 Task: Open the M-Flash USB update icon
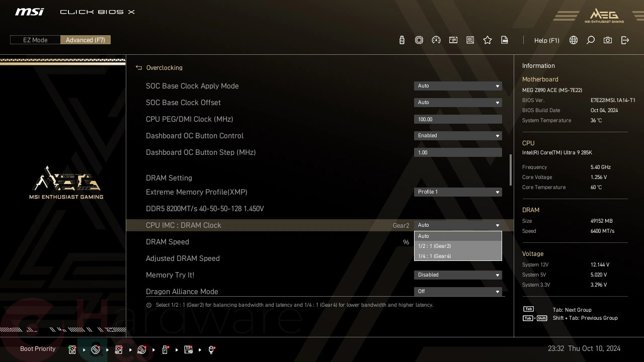(x=401, y=40)
